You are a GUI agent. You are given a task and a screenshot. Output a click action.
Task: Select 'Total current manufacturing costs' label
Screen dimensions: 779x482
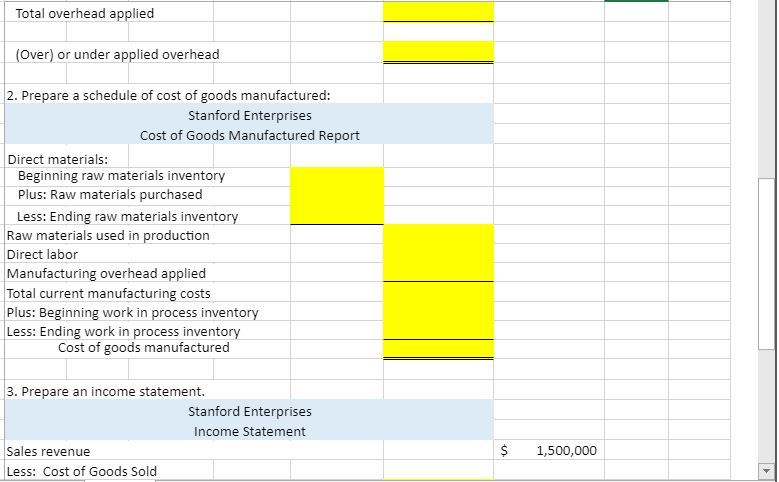tap(108, 294)
